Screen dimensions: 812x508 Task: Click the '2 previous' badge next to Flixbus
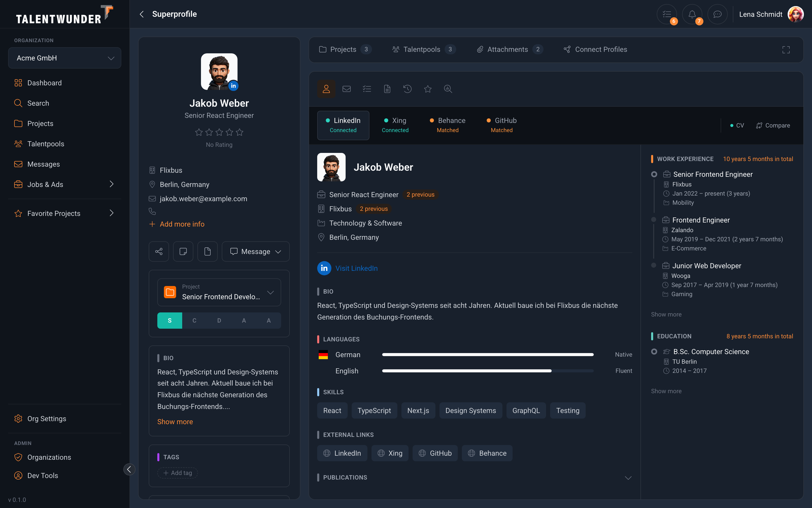click(x=374, y=209)
